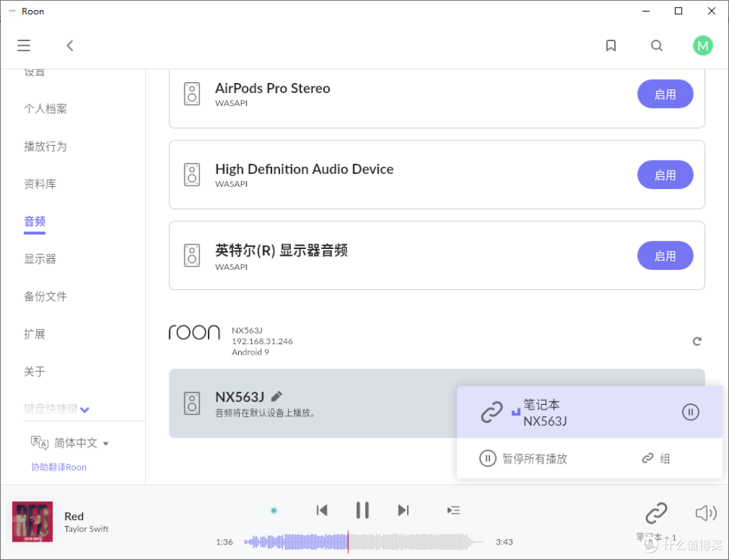Image resolution: width=729 pixels, height=560 pixels.
Task: Refresh the NX563J Roon device section
Action: tap(697, 341)
